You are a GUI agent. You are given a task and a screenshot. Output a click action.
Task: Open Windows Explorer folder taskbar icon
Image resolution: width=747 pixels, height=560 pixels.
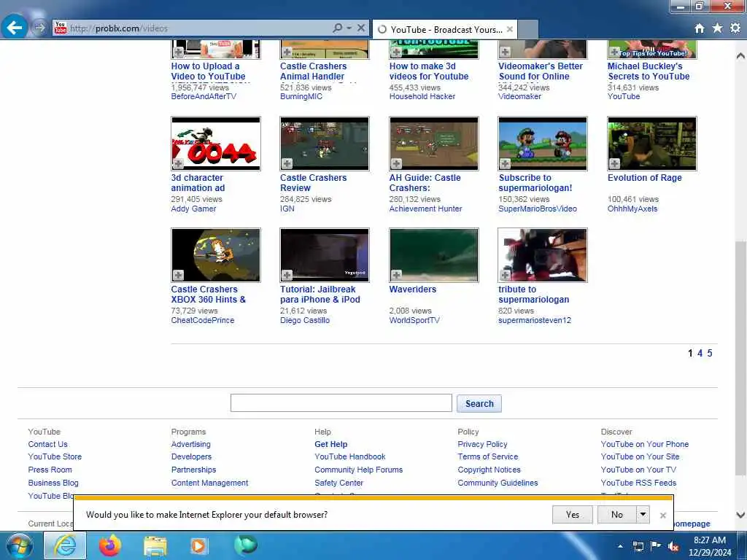[155, 545]
